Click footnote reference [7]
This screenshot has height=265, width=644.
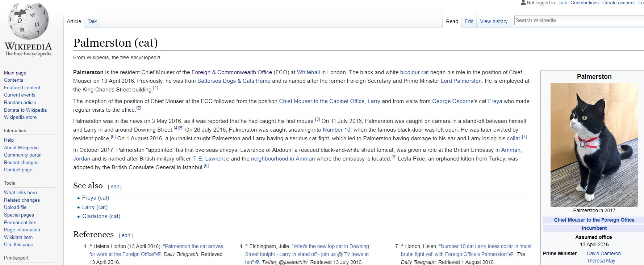[524, 137]
